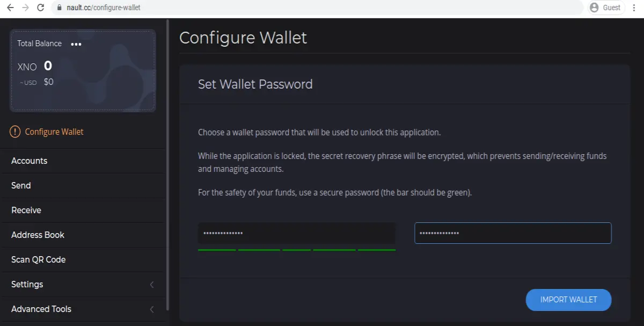Focus the confirm password field

click(x=513, y=233)
